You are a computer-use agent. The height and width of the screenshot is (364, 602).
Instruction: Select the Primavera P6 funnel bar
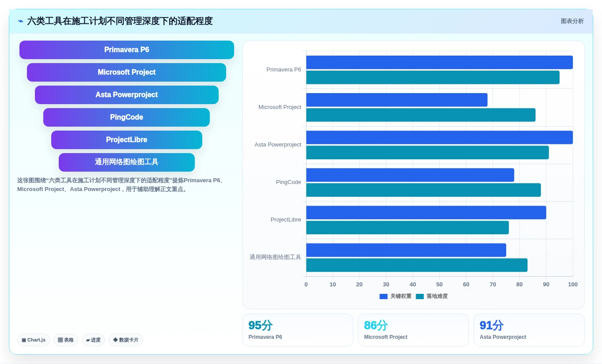(x=127, y=50)
